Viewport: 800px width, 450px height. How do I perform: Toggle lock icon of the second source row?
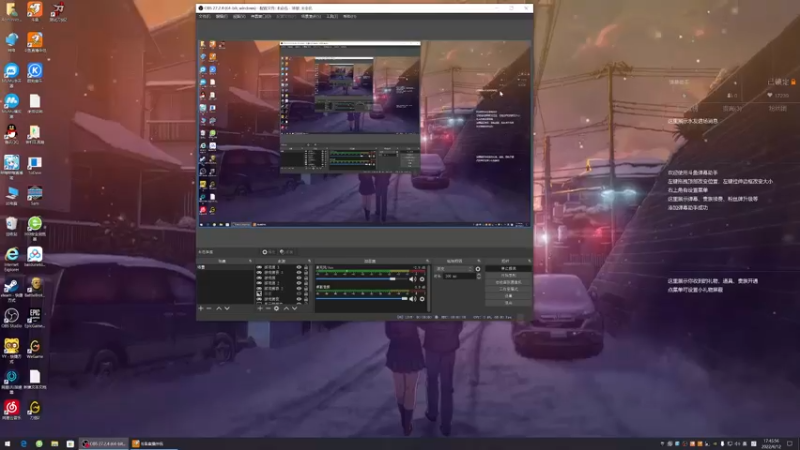[306, 272]
